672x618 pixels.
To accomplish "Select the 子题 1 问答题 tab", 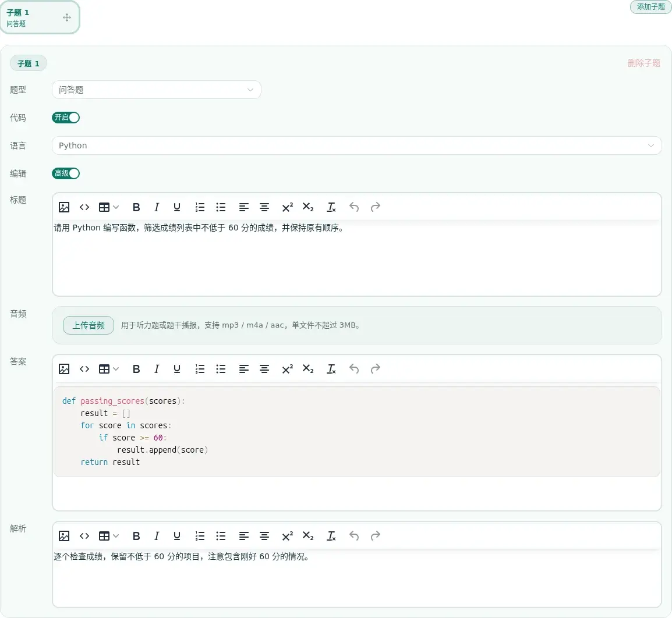I will [40, 17].
